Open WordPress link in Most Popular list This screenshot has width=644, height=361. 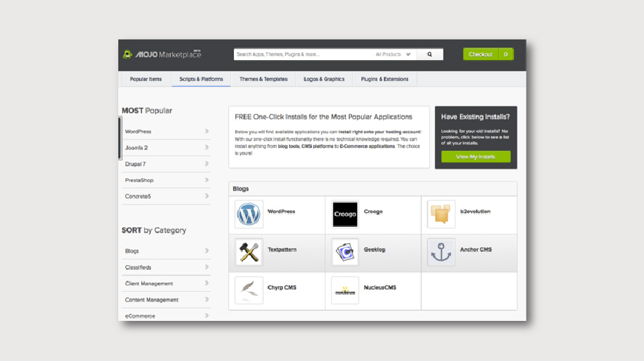tap(138, 131)
